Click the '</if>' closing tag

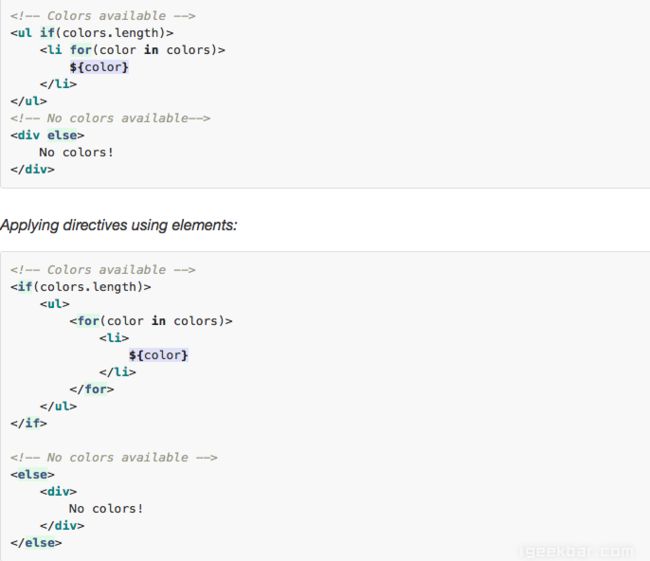point(29,423)
